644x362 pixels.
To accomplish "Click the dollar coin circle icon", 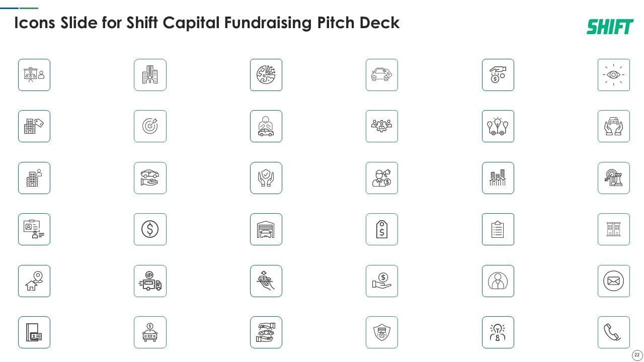I will coord(150,229).
